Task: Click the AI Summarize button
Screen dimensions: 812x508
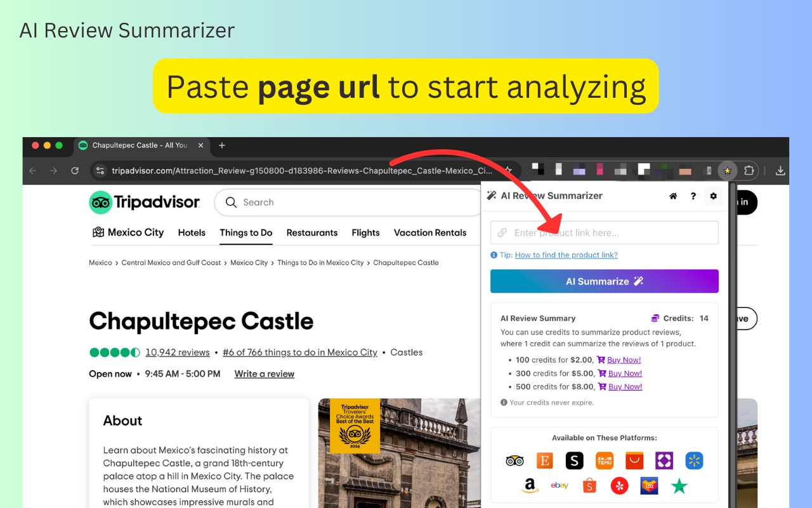Action: 605,281
